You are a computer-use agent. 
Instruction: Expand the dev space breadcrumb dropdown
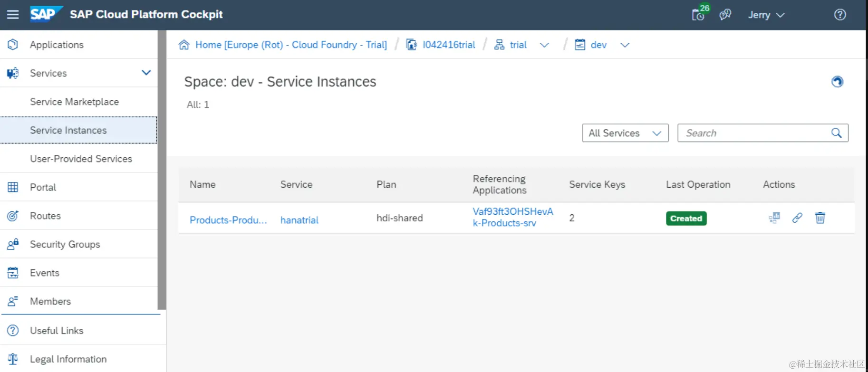coord(625,45)
